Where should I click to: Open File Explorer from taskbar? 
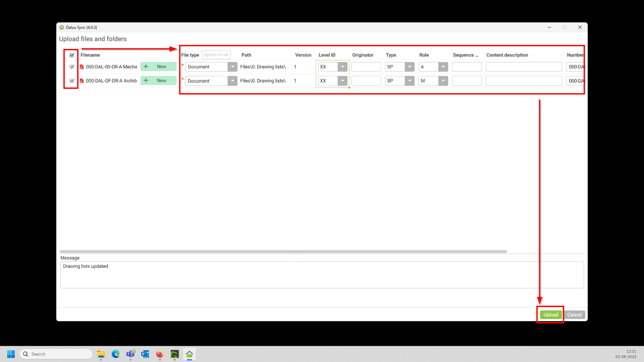coord(101,354)
